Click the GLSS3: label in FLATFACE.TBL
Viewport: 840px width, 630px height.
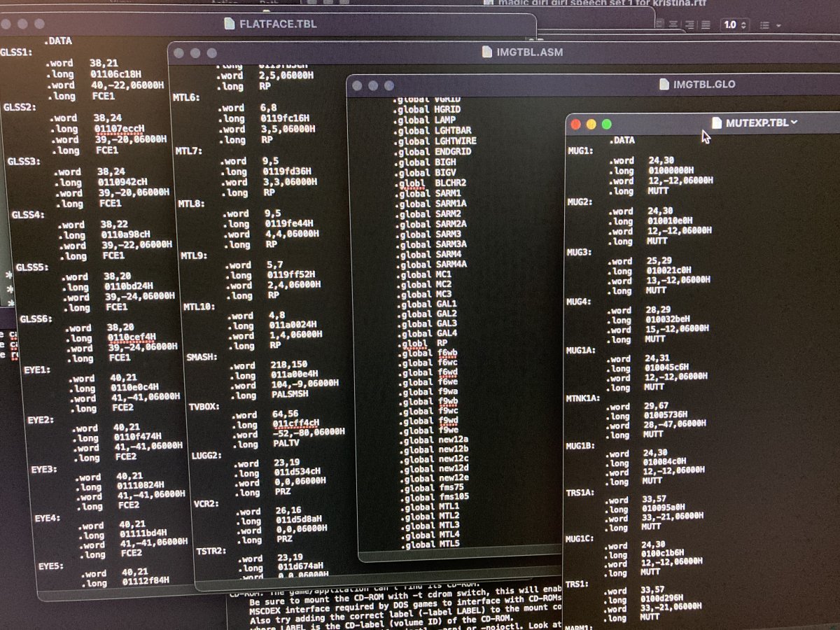point(24,161)
